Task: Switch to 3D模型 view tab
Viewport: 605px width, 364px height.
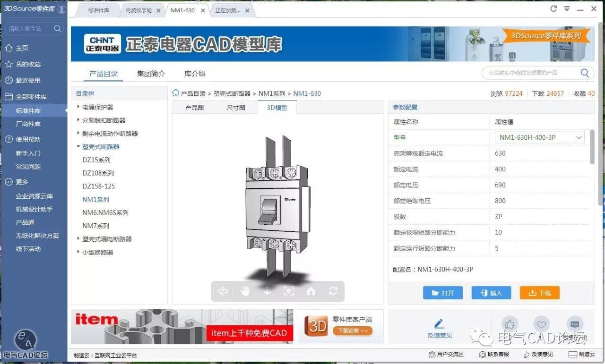Action: tap(277, 108)
